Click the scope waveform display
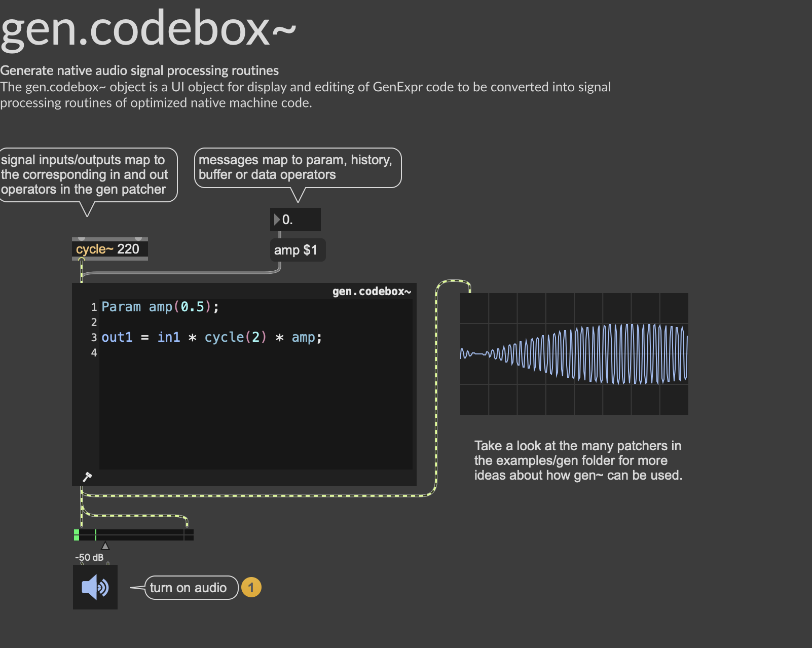Screen dimensions: 812x648 point(574,354)
